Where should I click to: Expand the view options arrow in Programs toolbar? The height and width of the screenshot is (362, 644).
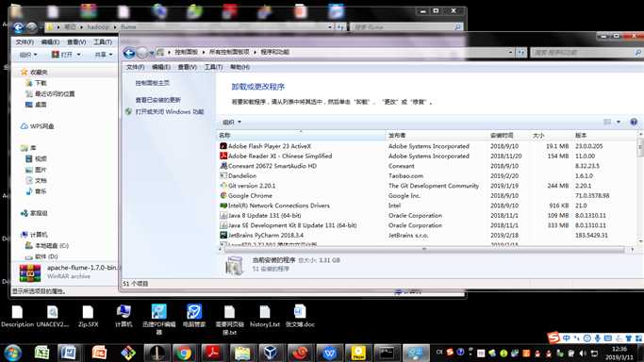(x=619, y=122)
